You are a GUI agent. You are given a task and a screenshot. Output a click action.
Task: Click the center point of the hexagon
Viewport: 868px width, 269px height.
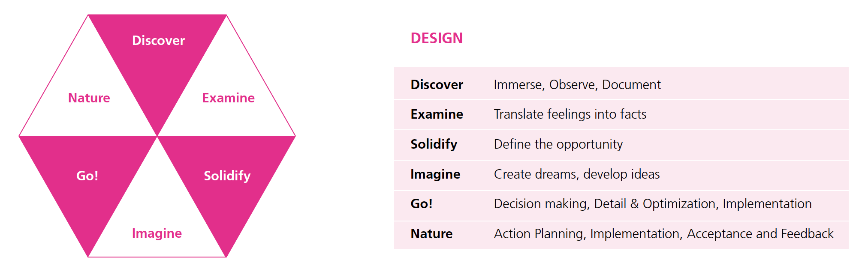[157, 136]
